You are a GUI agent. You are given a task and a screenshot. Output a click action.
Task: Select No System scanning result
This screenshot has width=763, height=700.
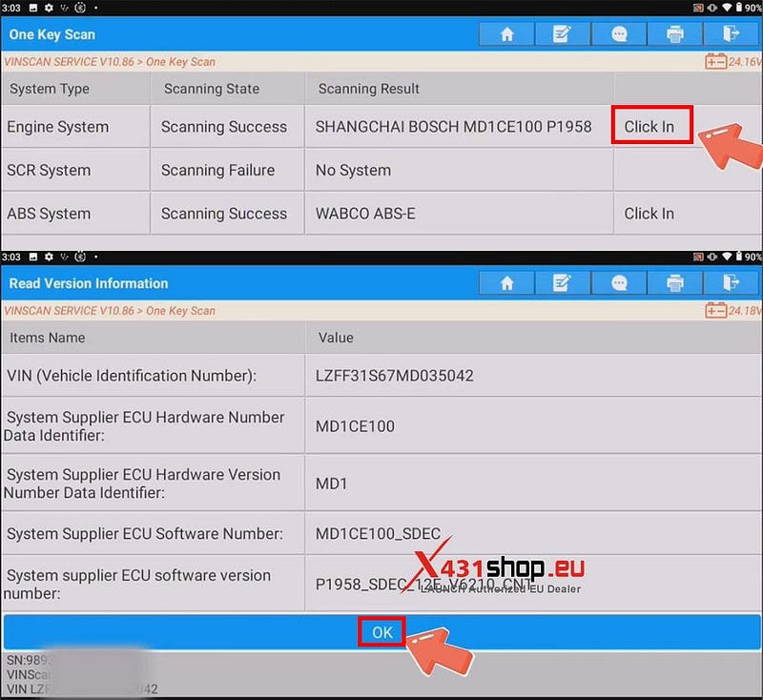coord(353,170)
